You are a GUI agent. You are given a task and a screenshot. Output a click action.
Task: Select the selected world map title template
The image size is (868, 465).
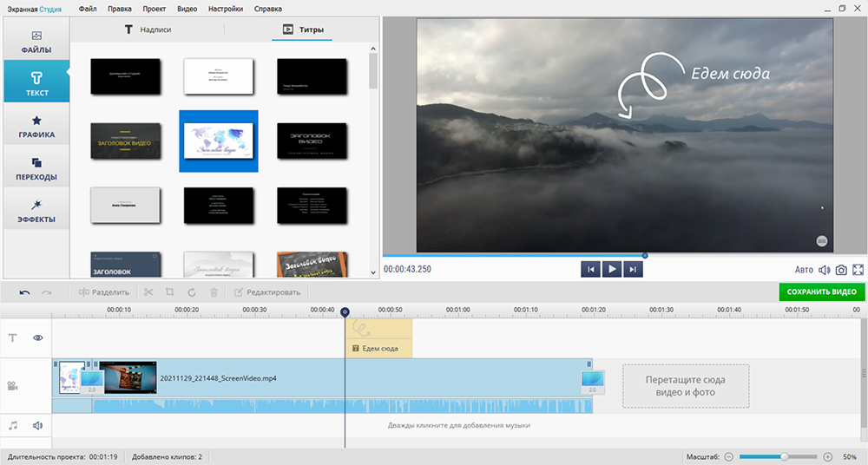pos(219,141)
